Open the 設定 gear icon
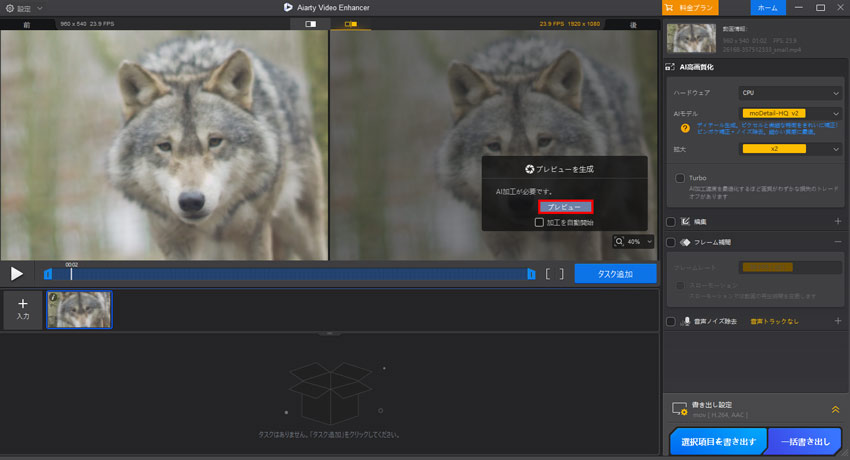This screenshot has height=460, width=850. (9, 8)
